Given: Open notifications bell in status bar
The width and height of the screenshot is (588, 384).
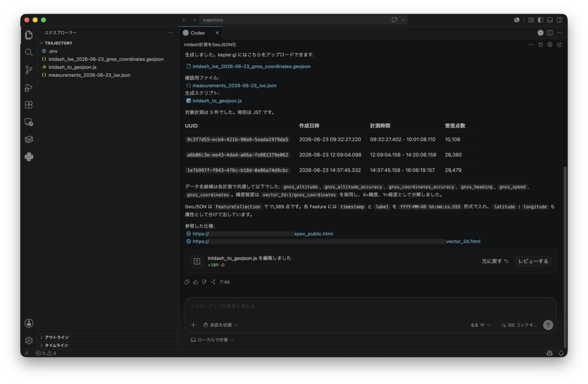Looking at the screenshot, I should pyautogui.click(x=561, y=353).
